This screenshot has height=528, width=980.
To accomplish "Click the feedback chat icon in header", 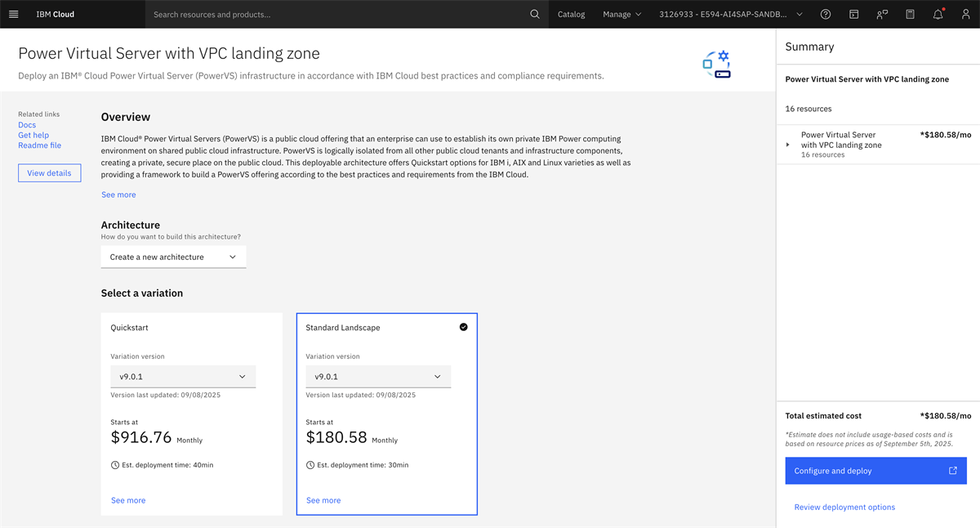I will pyautogui.click(x=881, y=14).
